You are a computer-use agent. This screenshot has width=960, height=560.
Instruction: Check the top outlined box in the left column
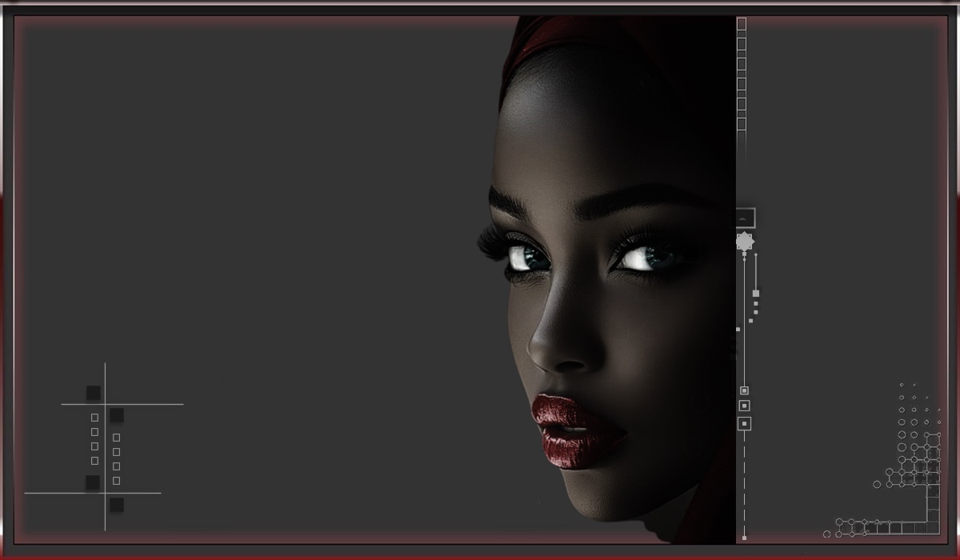coord(94,418)
